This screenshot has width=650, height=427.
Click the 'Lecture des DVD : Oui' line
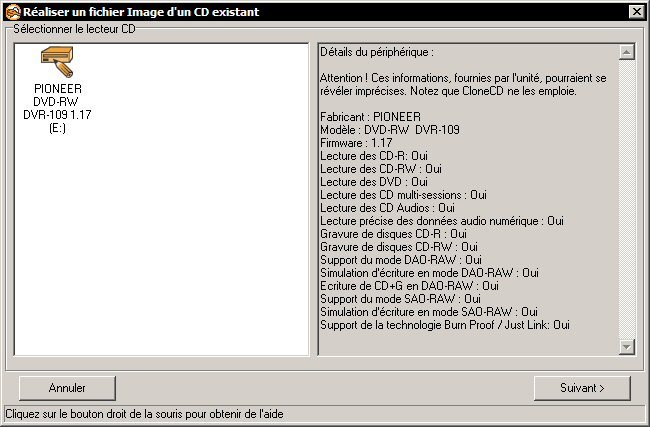coord(374,182)
